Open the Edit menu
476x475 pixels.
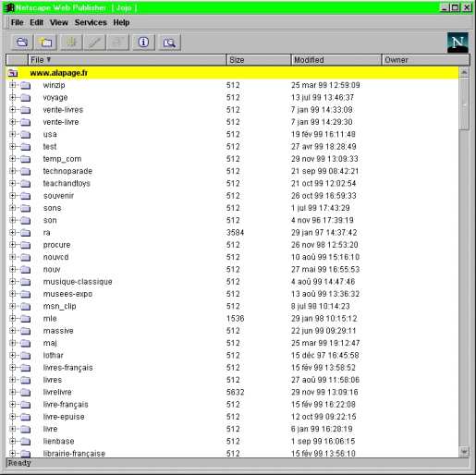tap(37, 22)
